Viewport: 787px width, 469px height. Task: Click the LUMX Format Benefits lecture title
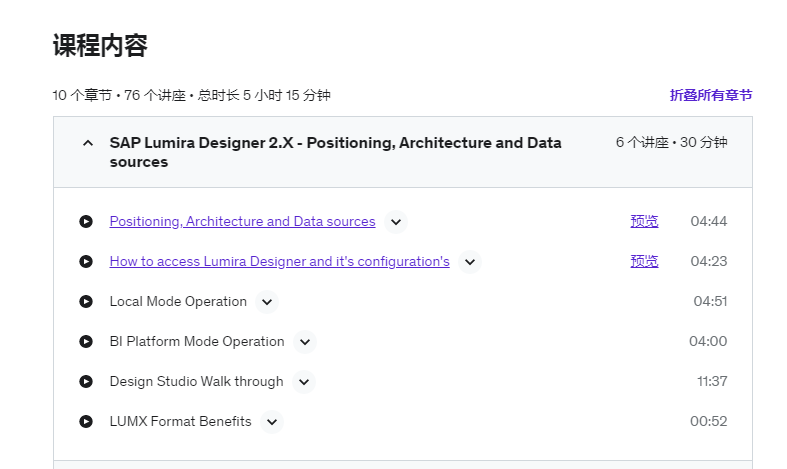tap(180, 421)
